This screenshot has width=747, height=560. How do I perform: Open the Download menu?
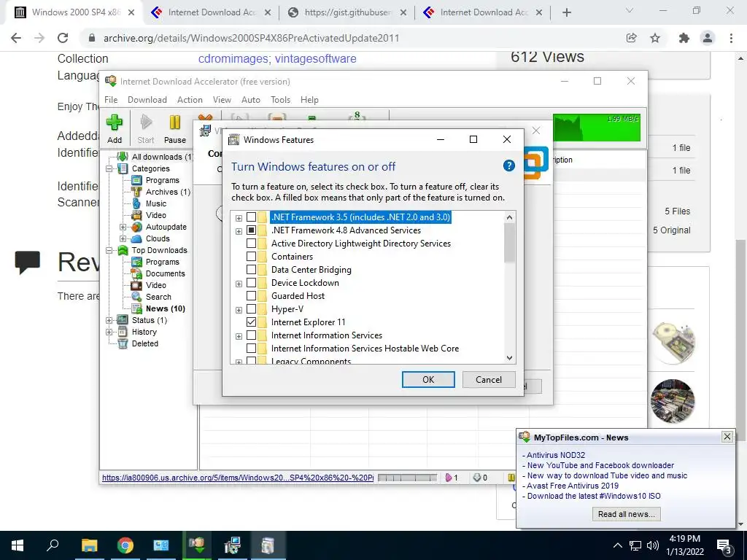pos(147,99)
